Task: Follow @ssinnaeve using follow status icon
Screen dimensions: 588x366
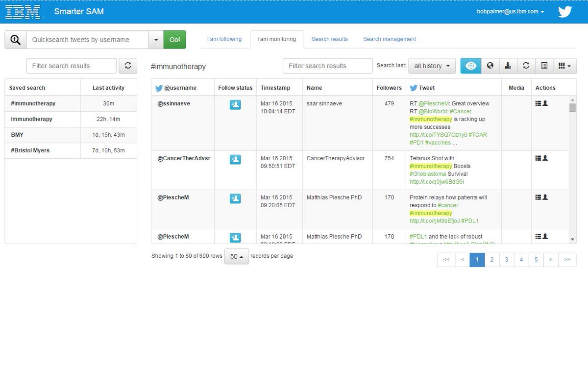Action: (x=235, y=104)
